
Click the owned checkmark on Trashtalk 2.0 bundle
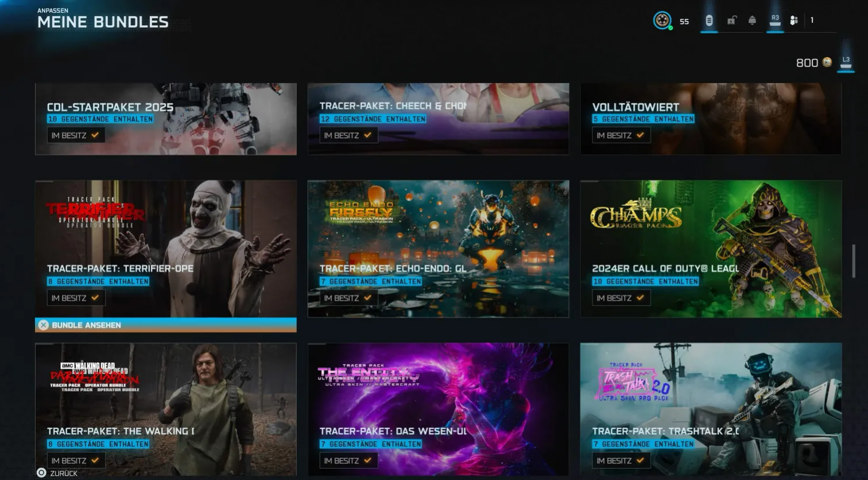(x=640, y=461)
